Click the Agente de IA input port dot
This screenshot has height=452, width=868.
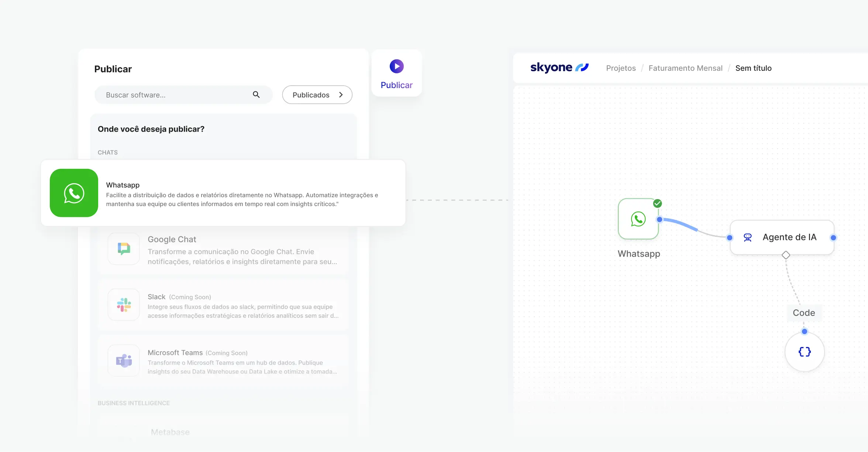(x=730, y=238)
